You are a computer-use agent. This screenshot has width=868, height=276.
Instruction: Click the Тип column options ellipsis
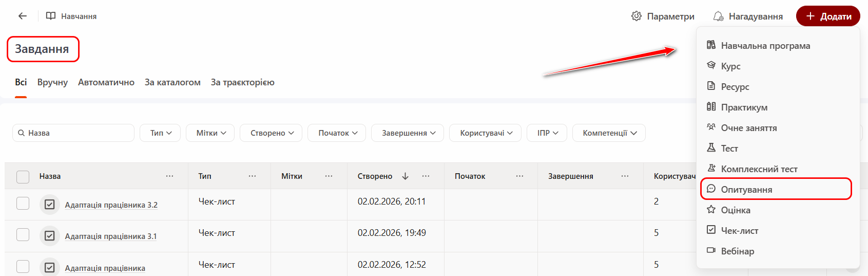[252, 176]
